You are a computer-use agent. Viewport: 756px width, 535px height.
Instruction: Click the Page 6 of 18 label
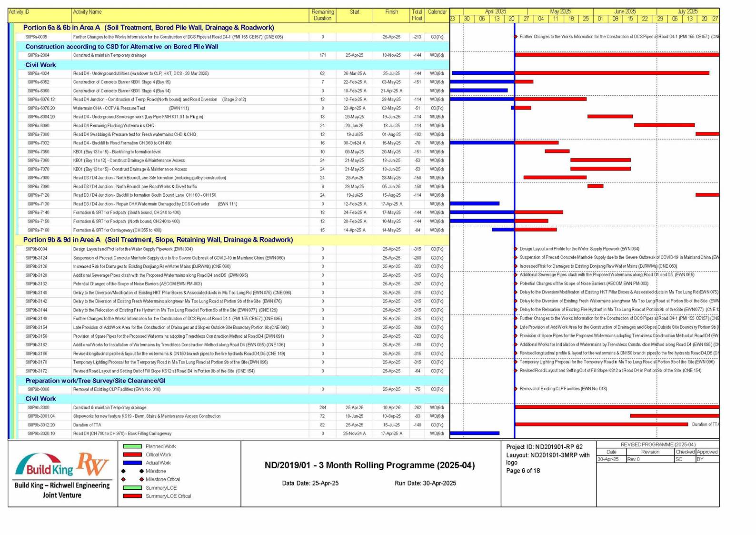pyautogui.click(x=523, y=471)
